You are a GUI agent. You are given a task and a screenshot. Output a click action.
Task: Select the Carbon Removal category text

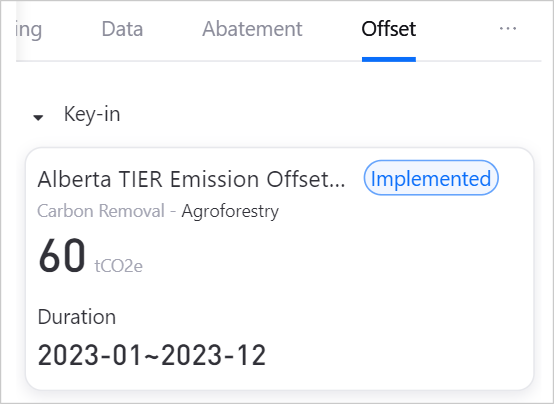click(x=101, y=211)
